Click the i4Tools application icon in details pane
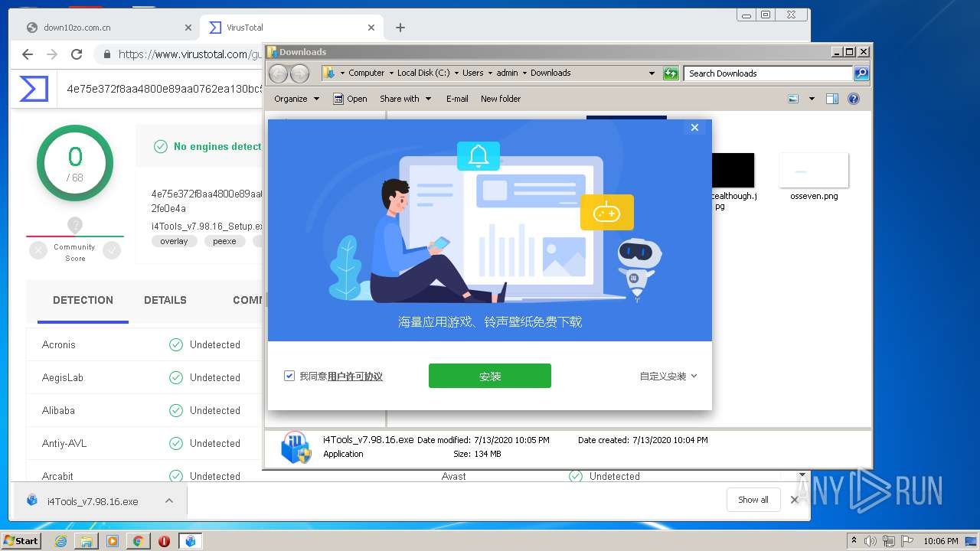The height and width of the screenshot is (551, 980). pos(296,448)
